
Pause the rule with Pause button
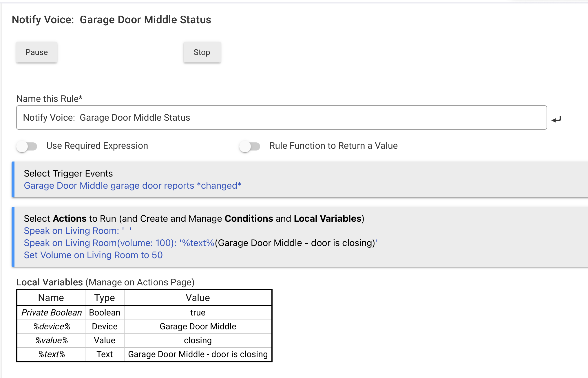[x=36, y=52]
